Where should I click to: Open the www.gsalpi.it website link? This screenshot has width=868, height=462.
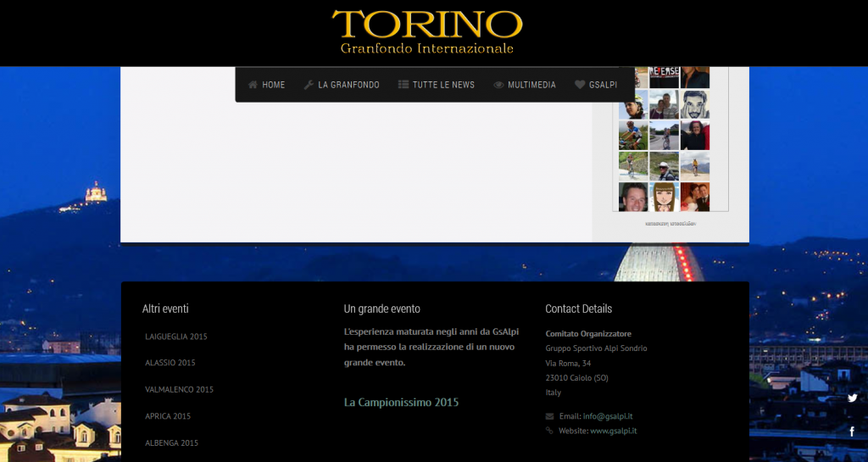click(x=613, y=431)
